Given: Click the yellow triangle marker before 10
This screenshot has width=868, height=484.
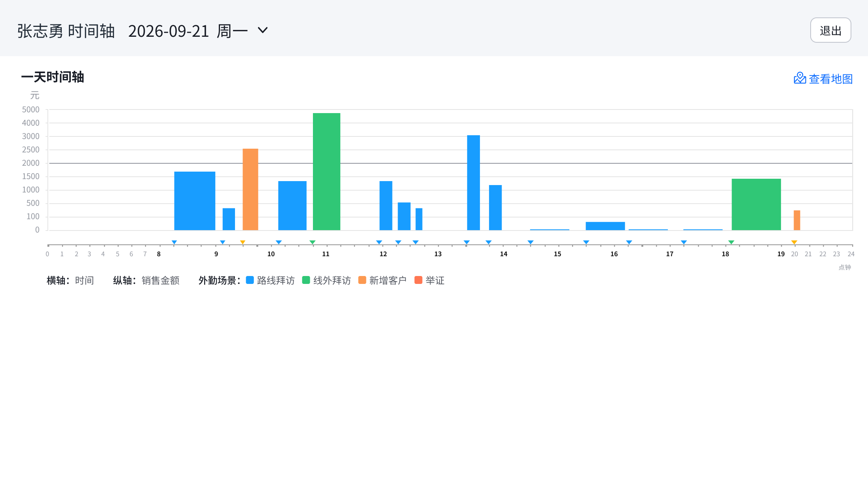Looking at the screenshot, I should (x=243, y=242).
